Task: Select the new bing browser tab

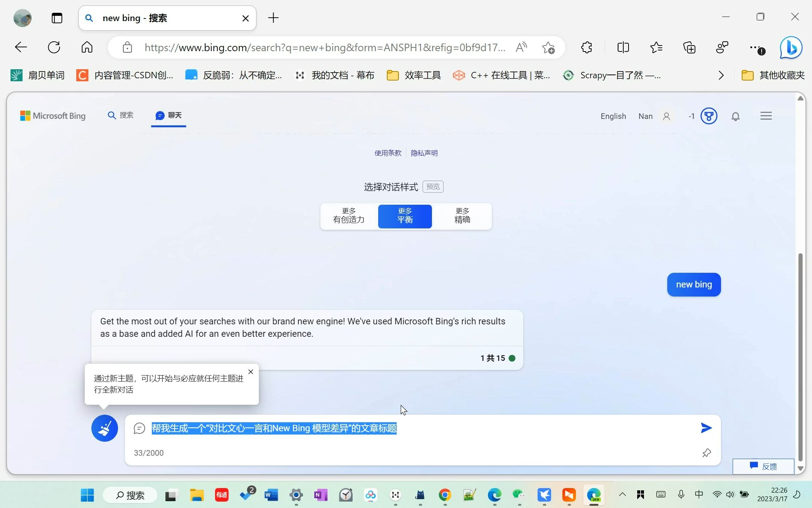Action: [x=167, y=18]
